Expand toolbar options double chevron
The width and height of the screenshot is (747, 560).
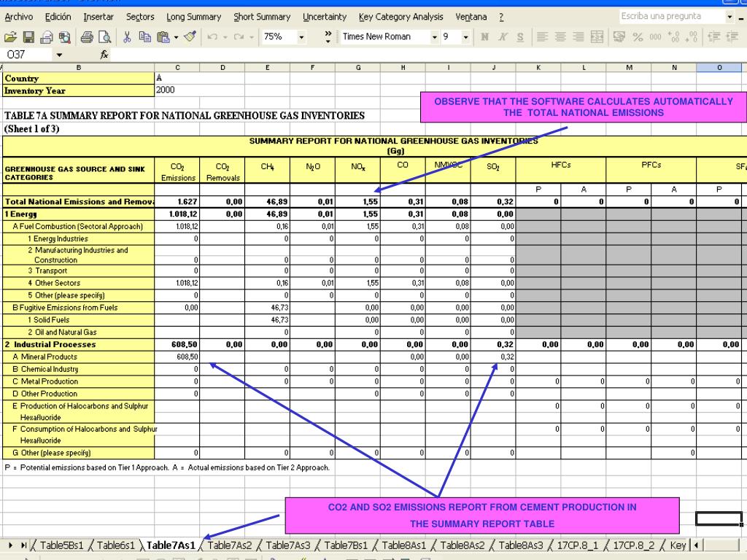tap(328, 36)
